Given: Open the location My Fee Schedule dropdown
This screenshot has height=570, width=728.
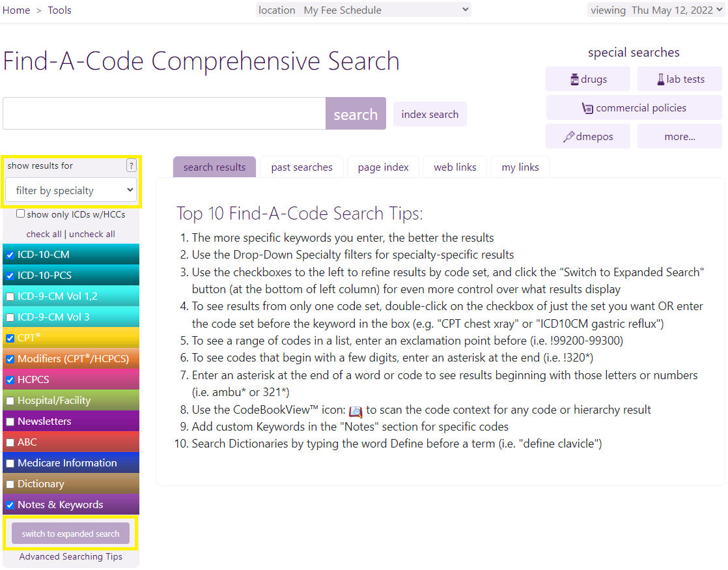Looking at the screenshot, I should pos(363,10).
